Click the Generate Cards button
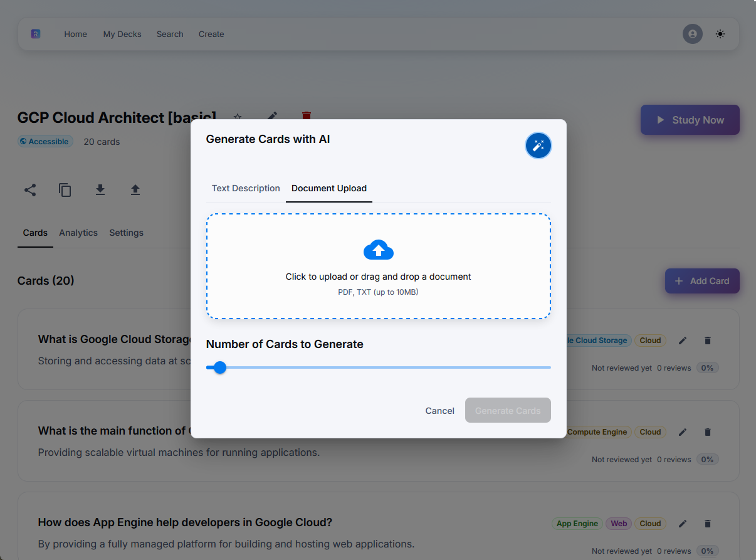756x560 pixels. (x=508, y=411)
